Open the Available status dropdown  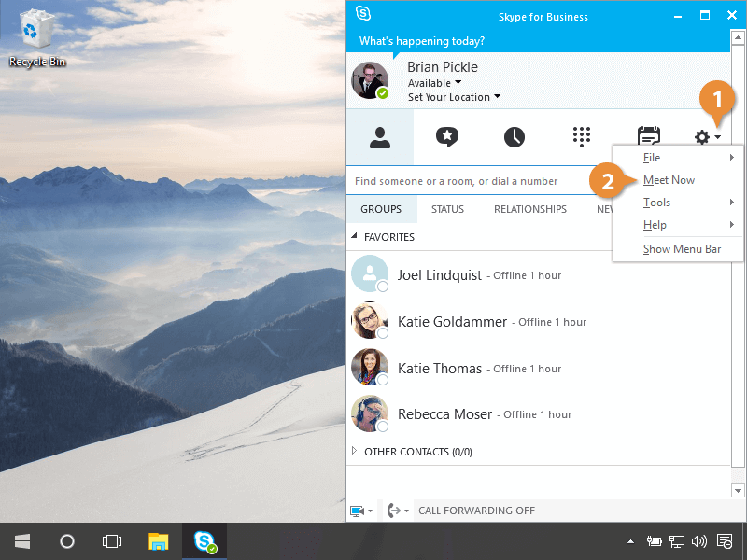(435, 83)
